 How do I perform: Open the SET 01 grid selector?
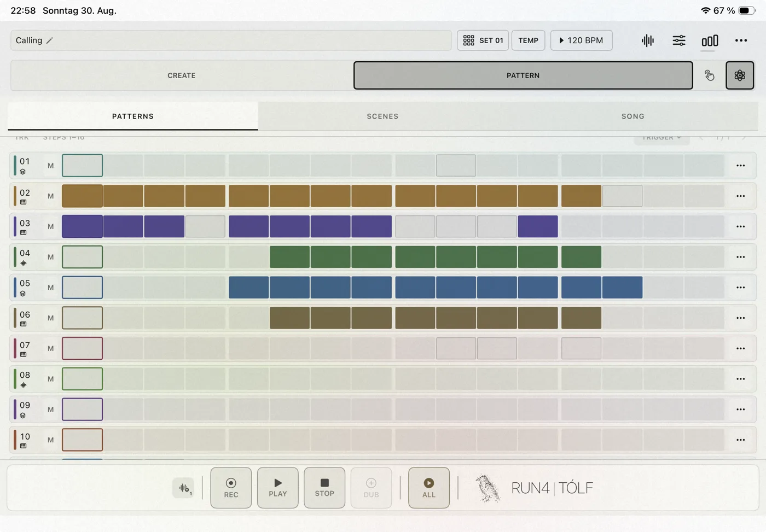pyautogui.click(x=483, y=40)
